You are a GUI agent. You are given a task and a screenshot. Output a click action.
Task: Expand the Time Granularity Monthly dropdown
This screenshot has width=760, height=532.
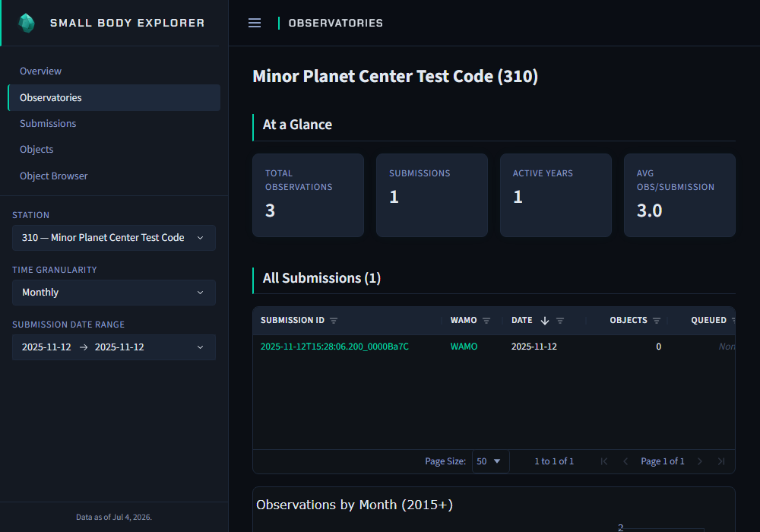tap(114, 292)
